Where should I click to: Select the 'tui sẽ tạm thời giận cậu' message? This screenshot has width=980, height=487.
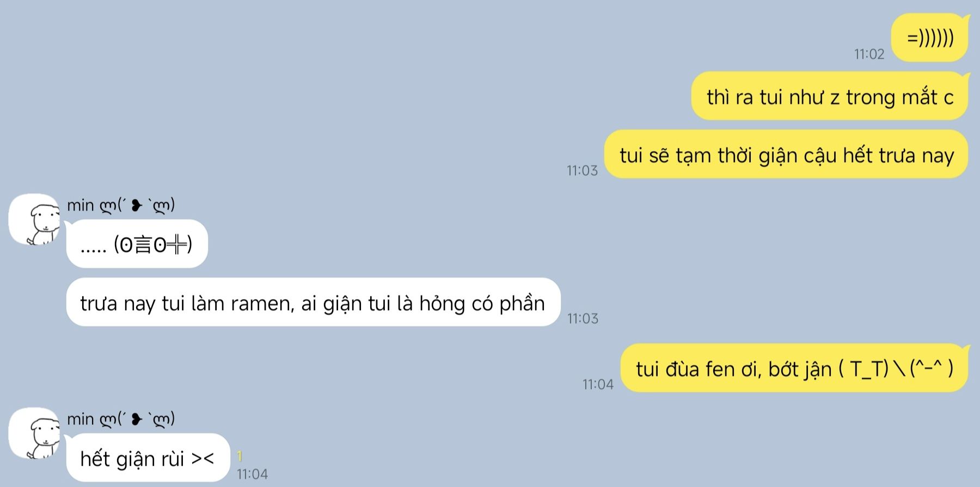[787, 155]
